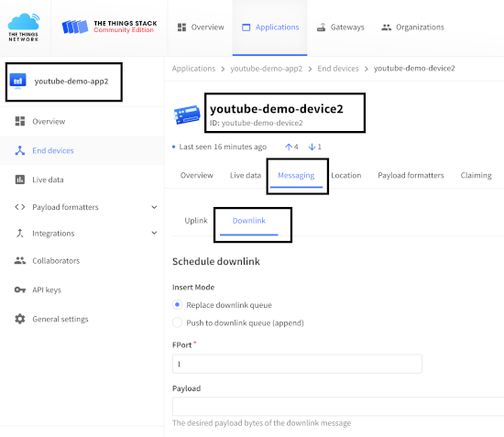The height and width of the screenshot is (437, 504).
Task: Click the sidebar Overview grid icon
Action: 20,121
